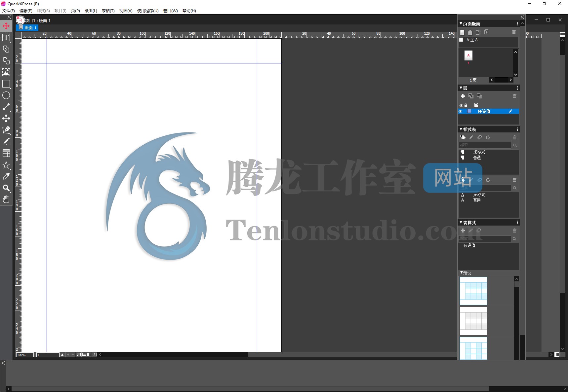Open the 版面(L) menu
568x392 pixels.
[91, 11]
